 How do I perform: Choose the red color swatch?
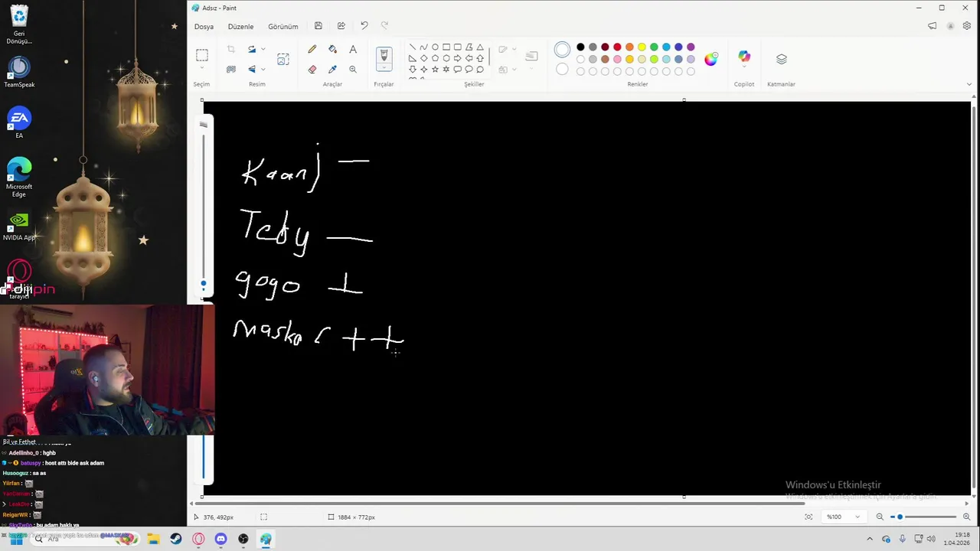point(617,47)
